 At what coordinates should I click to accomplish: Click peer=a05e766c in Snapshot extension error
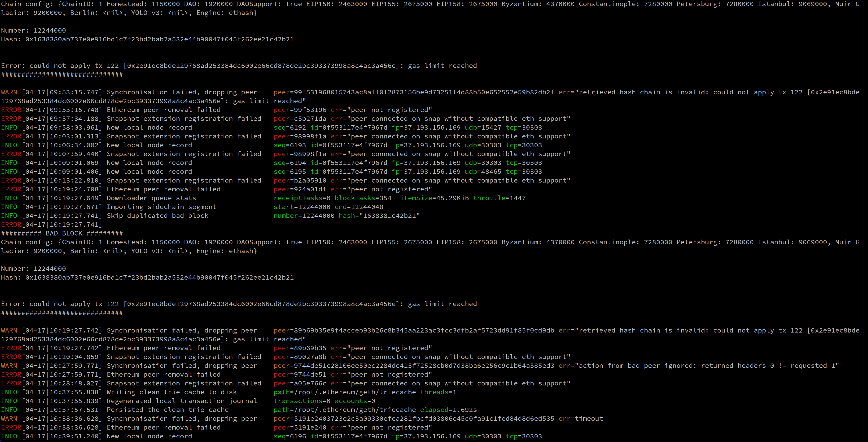[300, 383]
